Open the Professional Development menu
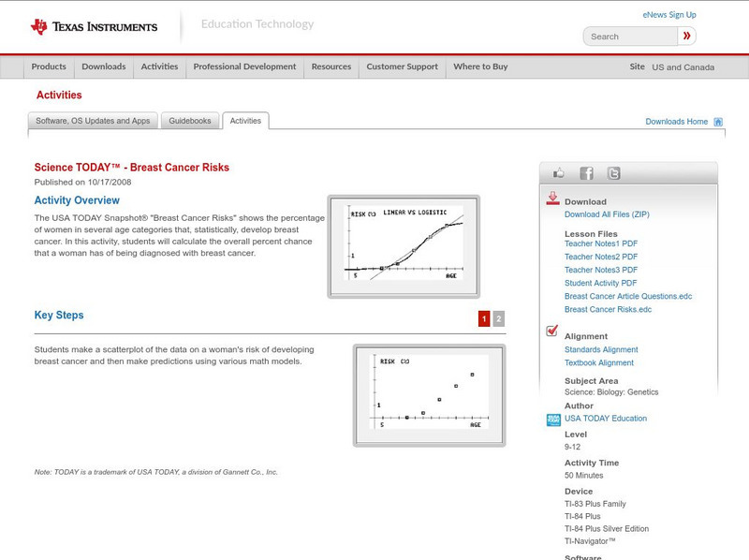The height and width of the screenshot is (560, 749). tap(244, 66)
